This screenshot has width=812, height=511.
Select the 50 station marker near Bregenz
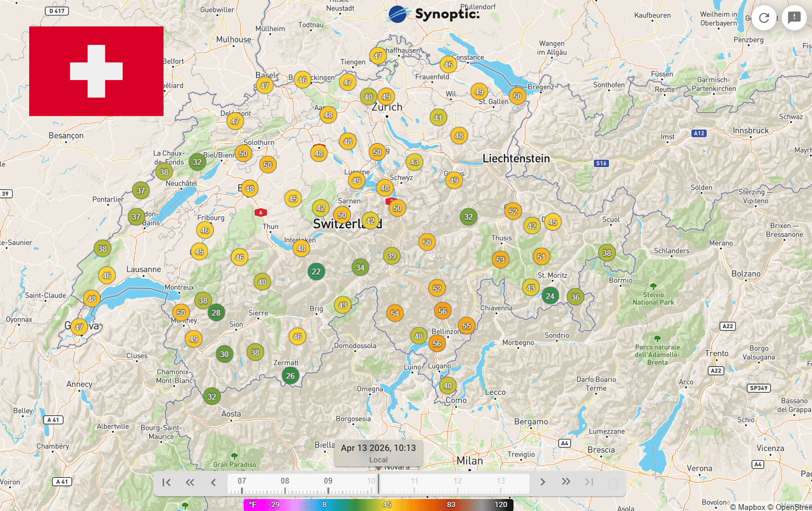(x=518, y=96)
